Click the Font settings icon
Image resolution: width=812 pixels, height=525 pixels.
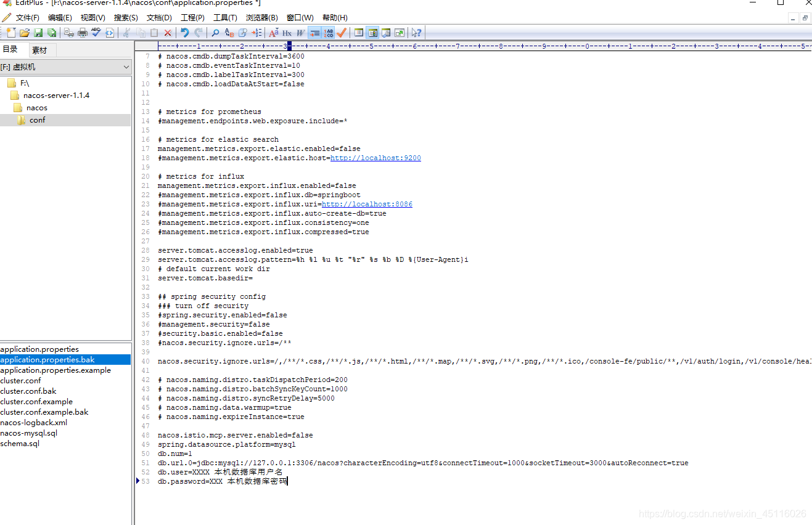point(274,33)
